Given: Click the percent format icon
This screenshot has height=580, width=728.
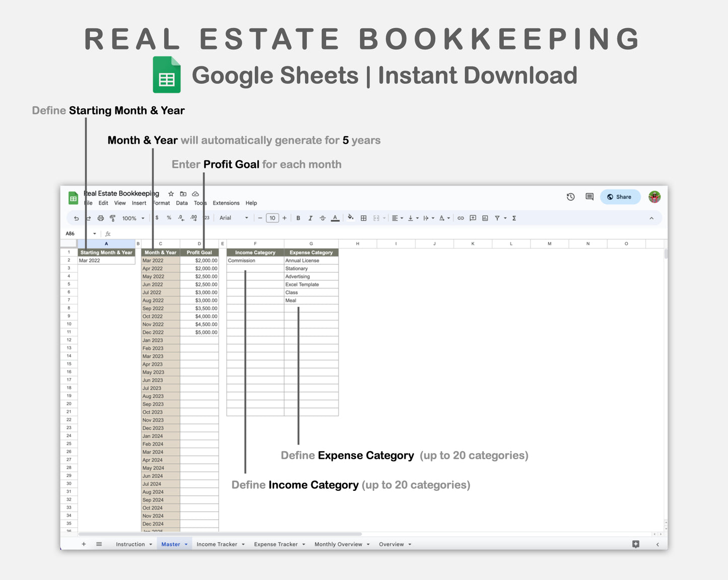Looking at the screenshot, I should point(169,217).
